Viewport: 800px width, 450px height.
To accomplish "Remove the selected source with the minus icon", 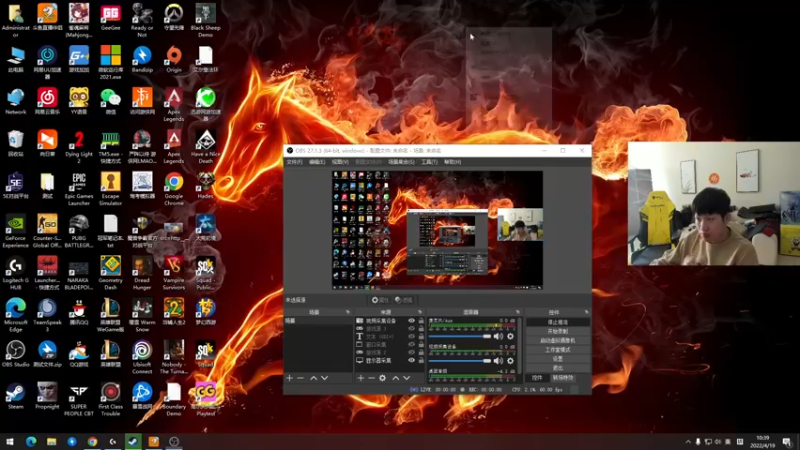I will (x=371, y=378).
